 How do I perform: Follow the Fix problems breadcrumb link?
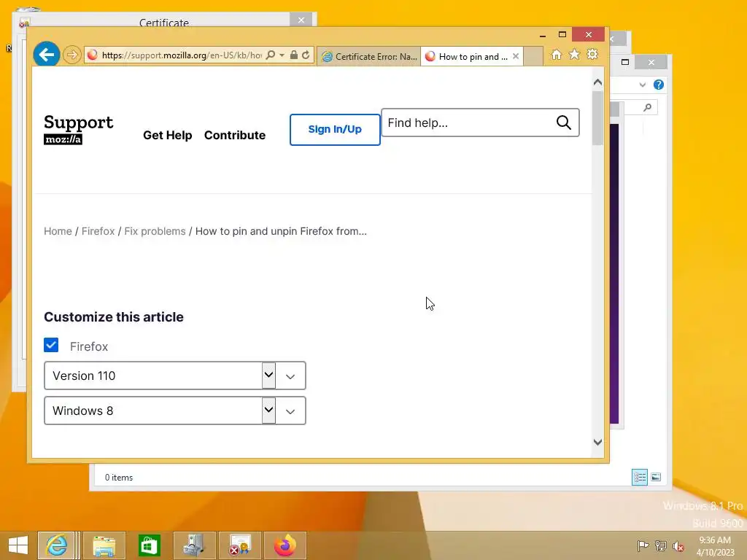(x=155, y=231)
